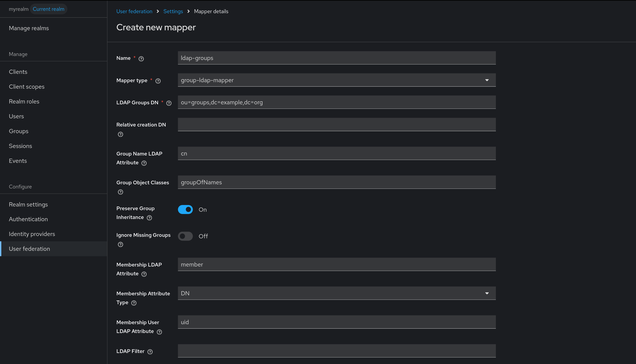Open Membership Attribute Type help icon
This screenshot has width=636, height=364.
coord(134,303)
